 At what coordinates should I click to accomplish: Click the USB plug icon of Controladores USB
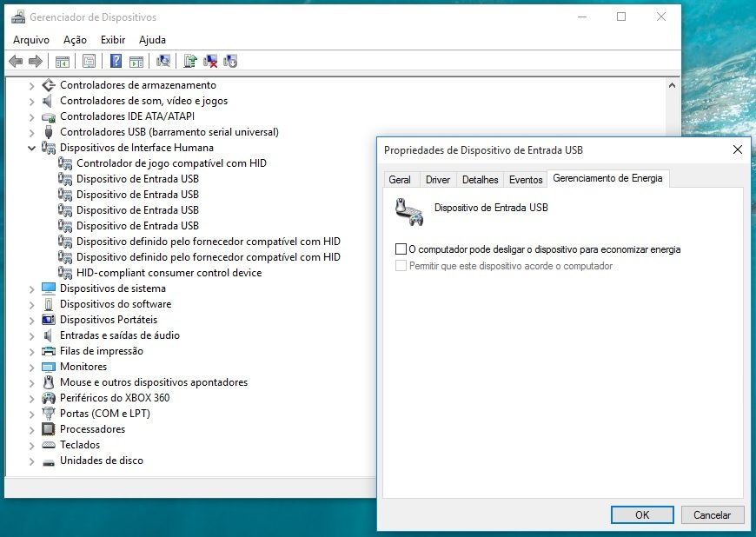click(x=48, y=131)
